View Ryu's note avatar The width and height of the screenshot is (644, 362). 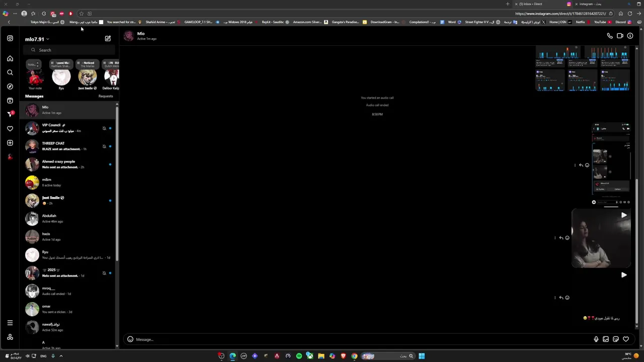point(61,77)
